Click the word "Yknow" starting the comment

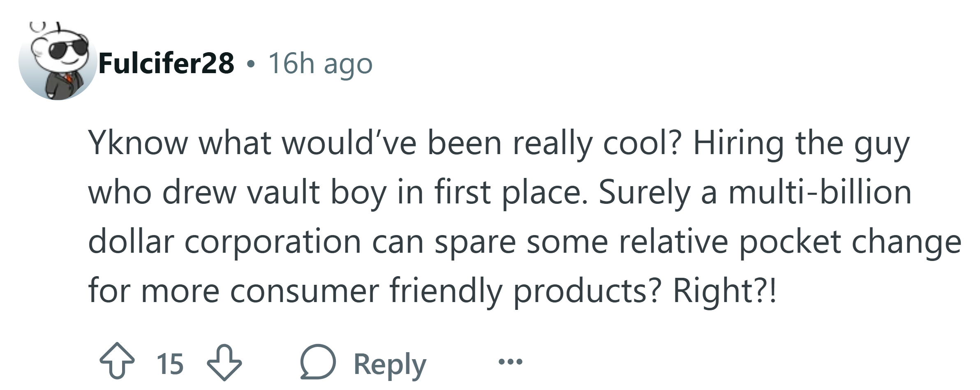point(138,143)
